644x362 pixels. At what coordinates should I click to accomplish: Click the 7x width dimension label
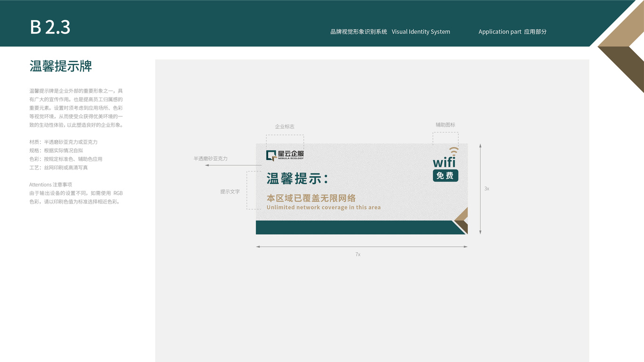358,255
